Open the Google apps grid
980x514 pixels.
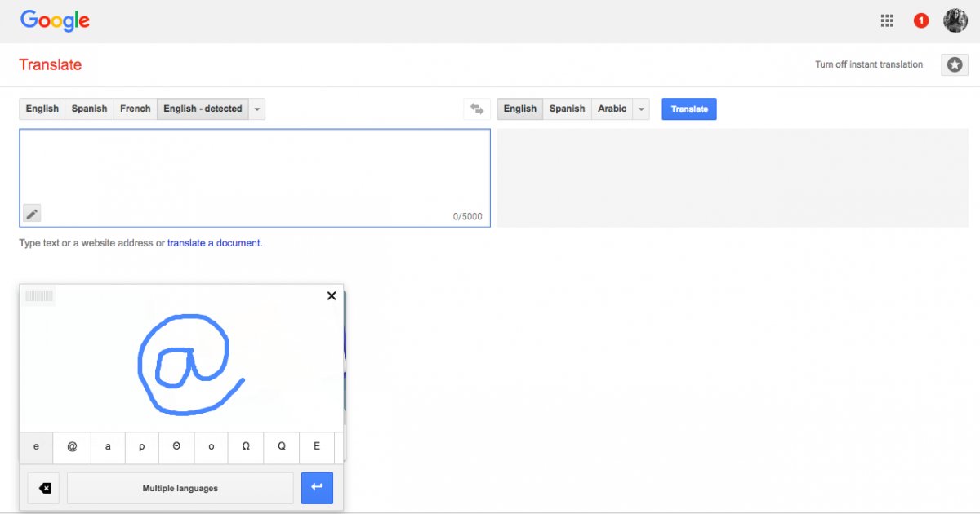click(x=887, y=21)
